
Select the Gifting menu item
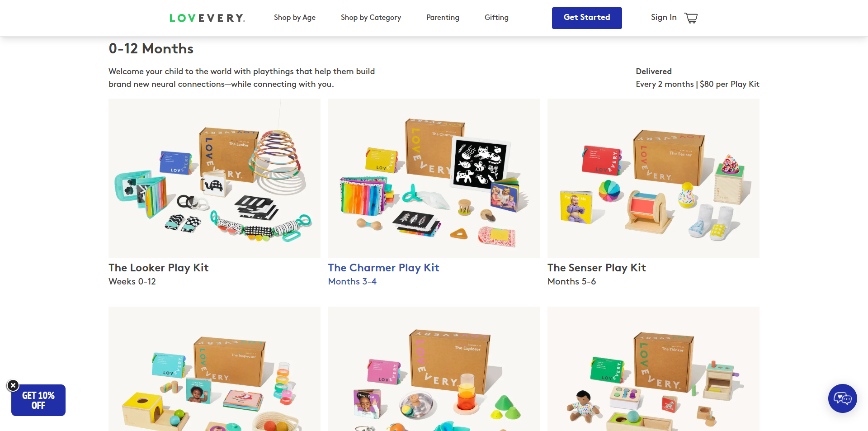point(496,18)
